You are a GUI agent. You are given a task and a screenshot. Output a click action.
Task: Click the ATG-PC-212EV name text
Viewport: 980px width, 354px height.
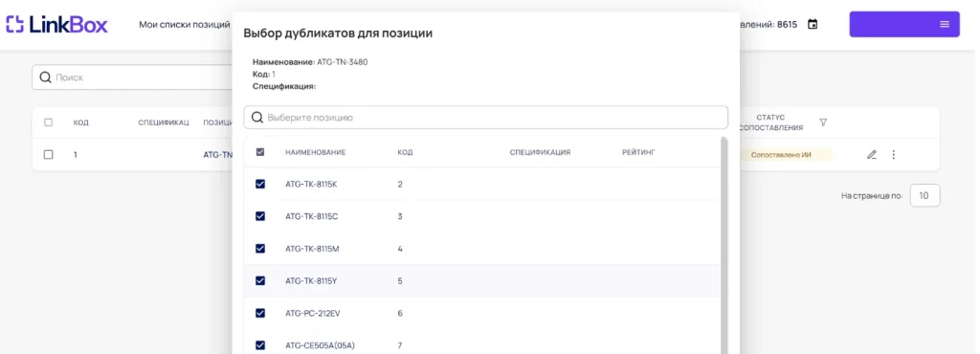313,313
